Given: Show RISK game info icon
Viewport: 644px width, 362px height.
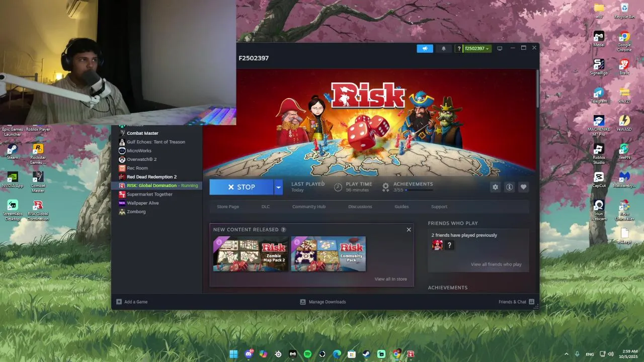Looking at the screenshot, I should pos(509,187).
